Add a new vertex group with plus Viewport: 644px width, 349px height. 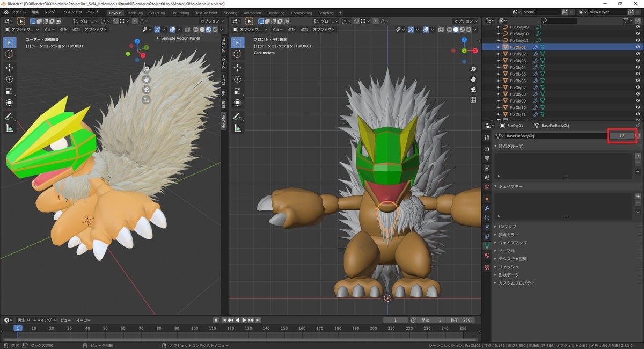click(x=638, y=156)
